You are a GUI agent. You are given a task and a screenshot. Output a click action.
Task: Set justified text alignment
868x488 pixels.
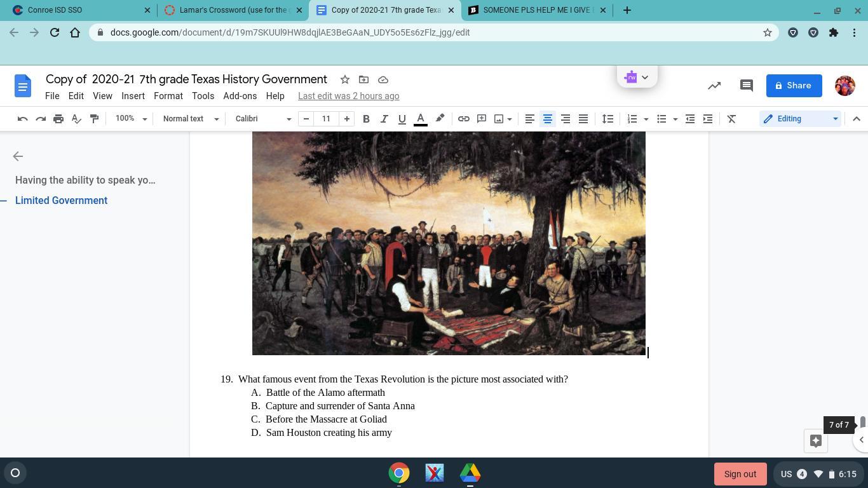click(x=583, y=119)
